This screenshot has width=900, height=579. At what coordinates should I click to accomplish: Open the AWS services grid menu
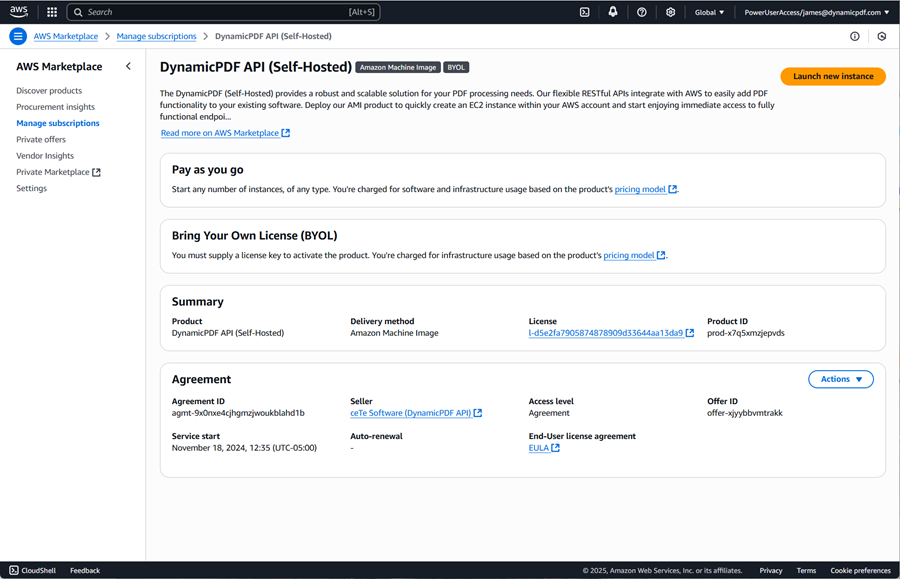pos(52,12)
